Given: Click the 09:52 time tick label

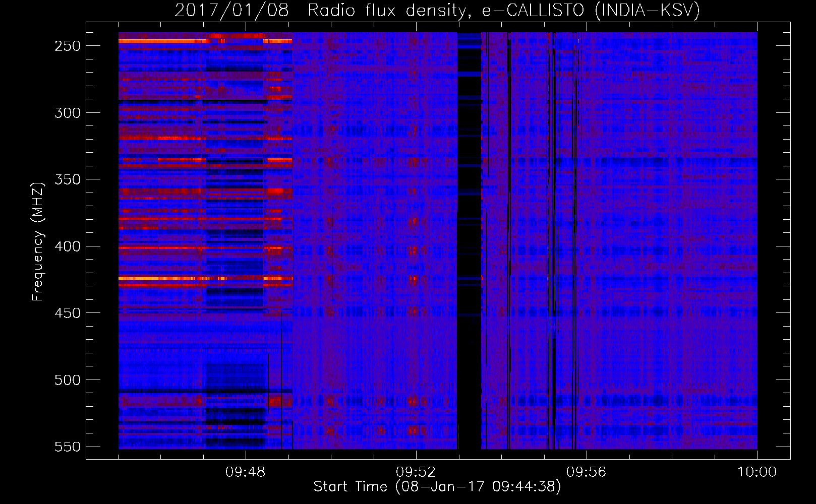Looking at the screenshot, I should [x=416, y=472].
